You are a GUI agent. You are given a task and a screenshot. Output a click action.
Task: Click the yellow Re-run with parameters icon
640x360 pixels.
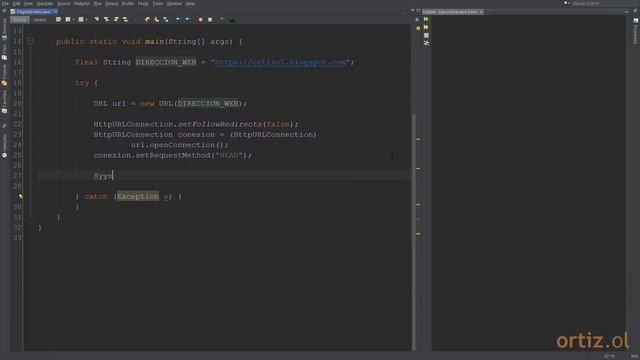426,27
